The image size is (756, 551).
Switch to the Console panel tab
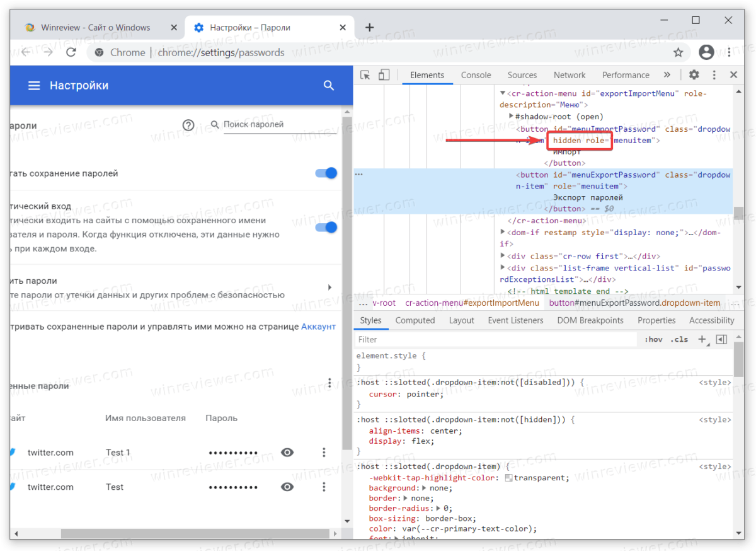(476, 75)
